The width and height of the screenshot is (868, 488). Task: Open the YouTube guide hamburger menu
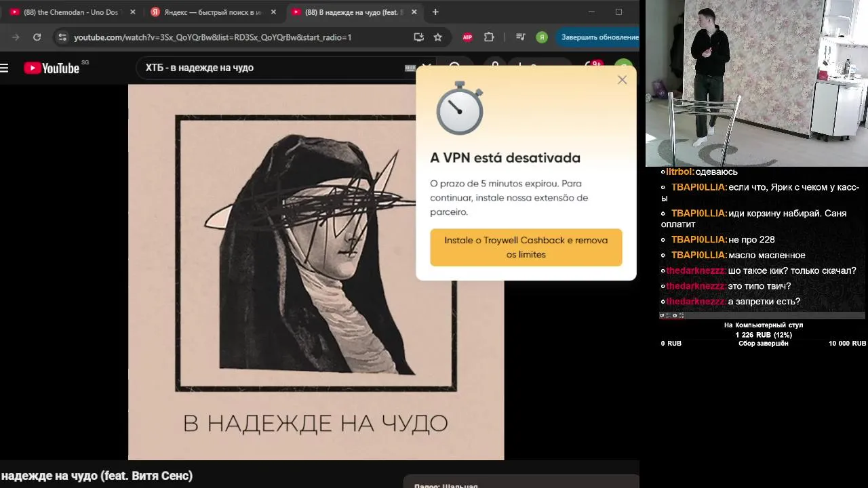click(x=4, y=68)
